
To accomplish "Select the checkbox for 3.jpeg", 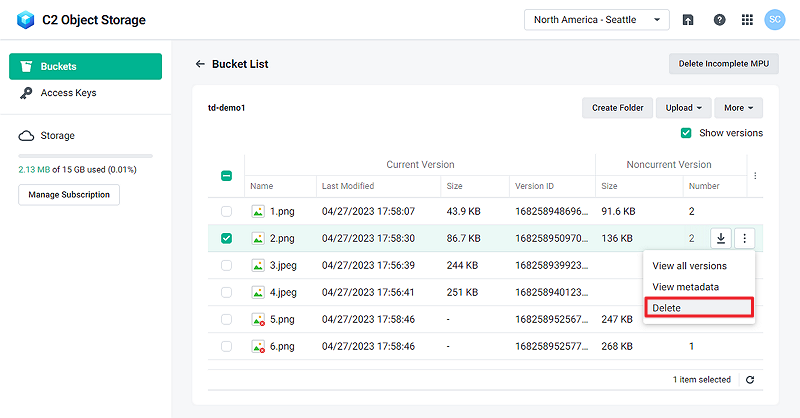I will (227, 265).
